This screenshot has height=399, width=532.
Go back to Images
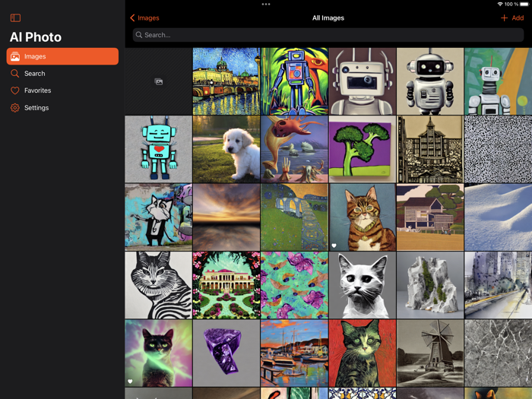[144, 17]
